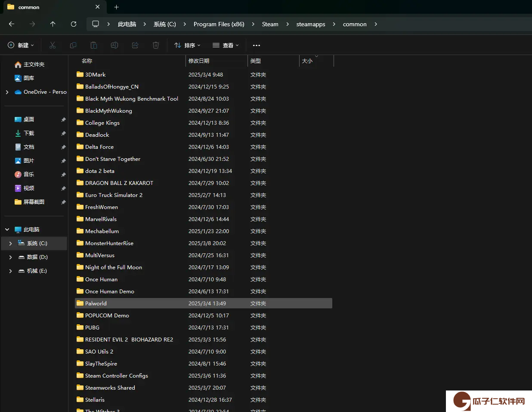Screen dimensions: 532x412
Task: Click the Palworld folder icon
Action: pyautogui.click(x=80, y=303)
